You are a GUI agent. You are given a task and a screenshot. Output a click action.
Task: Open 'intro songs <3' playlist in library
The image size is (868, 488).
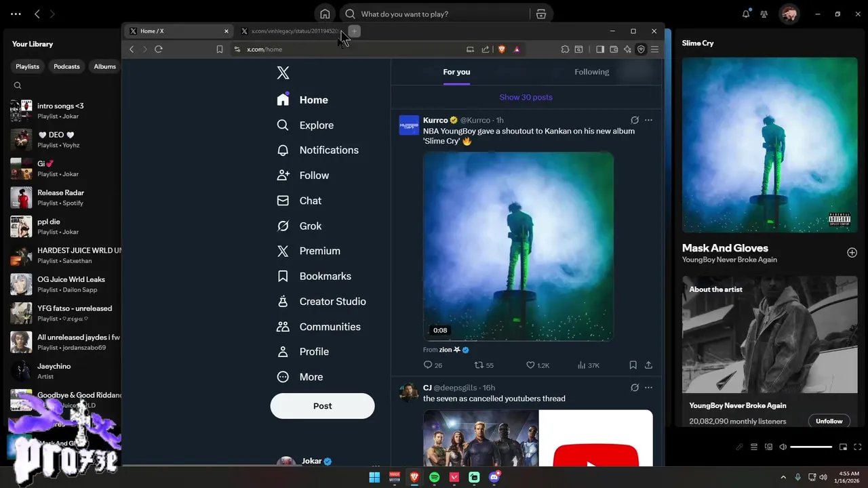(66, 110)
